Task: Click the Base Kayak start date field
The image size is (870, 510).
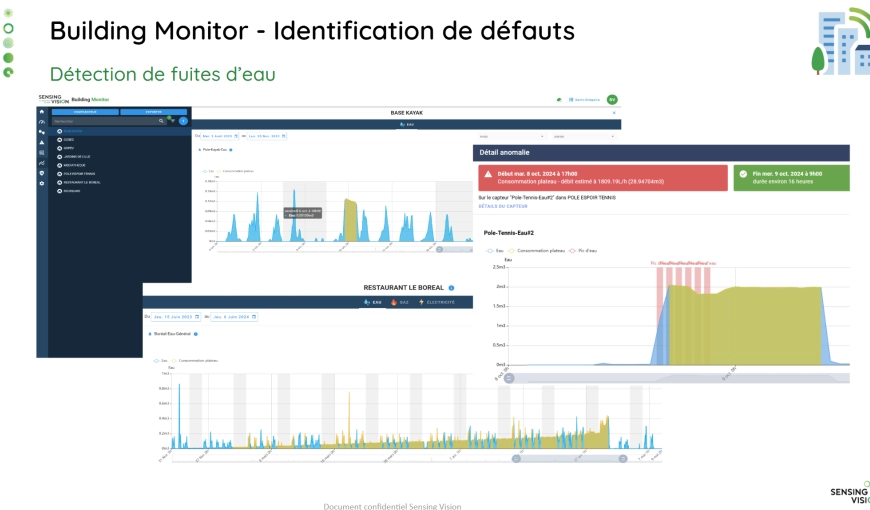Action: pyautogui.click(x=220, y=136)
